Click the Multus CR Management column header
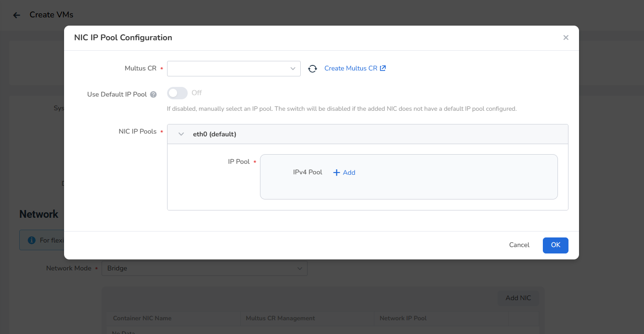Image resolution: width=644 pixels, height=334 pixels. tap(280, 318)
